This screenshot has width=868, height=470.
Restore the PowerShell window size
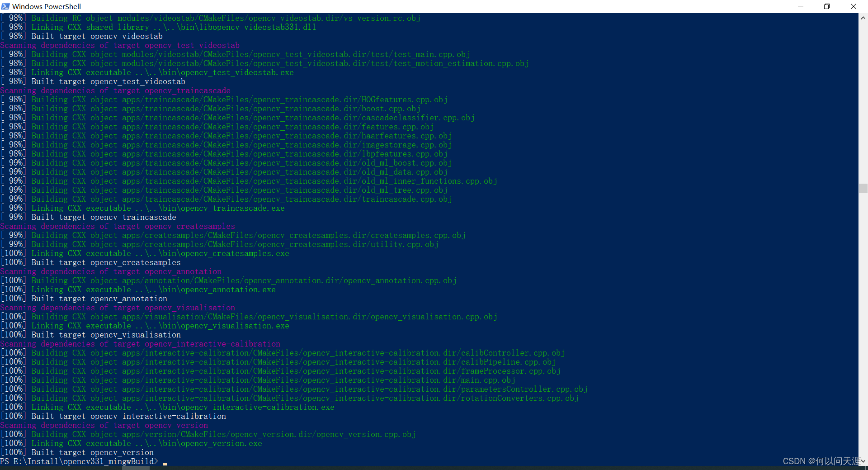point(827,6)
